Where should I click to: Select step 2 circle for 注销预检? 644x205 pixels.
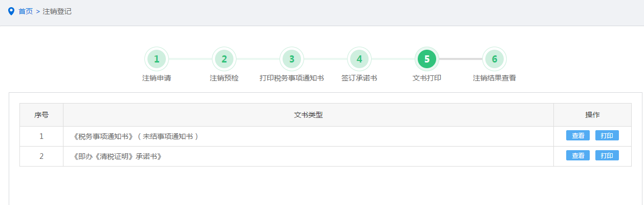pos(224,59)
